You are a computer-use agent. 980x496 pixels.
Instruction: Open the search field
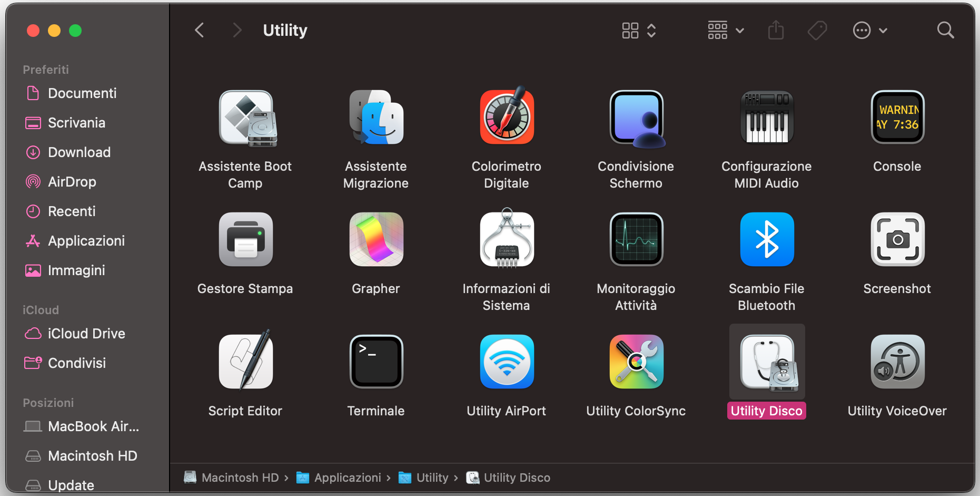click(945, 30)
